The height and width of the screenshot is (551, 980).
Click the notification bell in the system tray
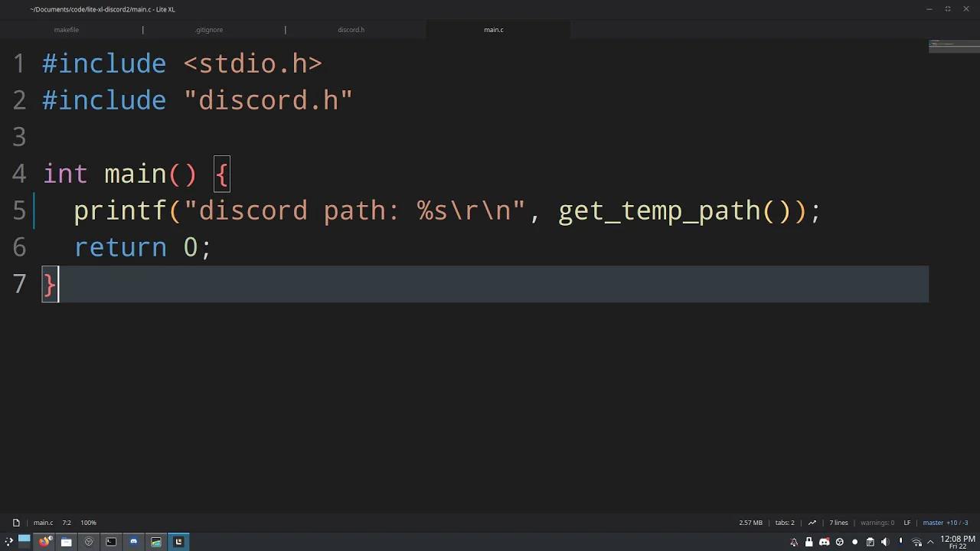[793, 541]
